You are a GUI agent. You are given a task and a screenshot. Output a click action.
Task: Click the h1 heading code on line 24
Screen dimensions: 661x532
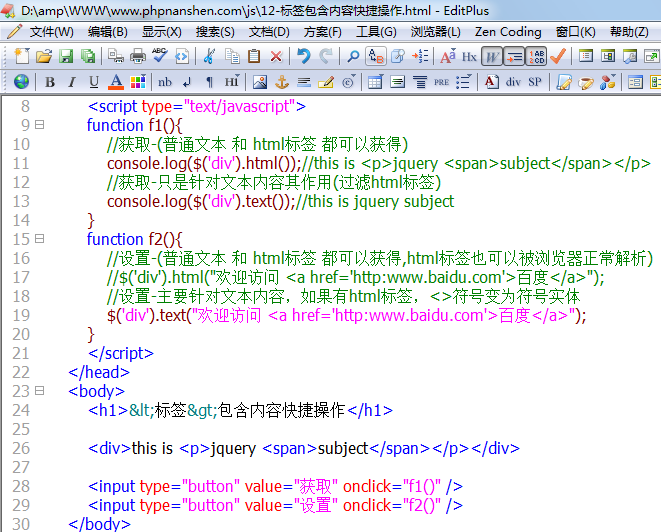point(240,410)
